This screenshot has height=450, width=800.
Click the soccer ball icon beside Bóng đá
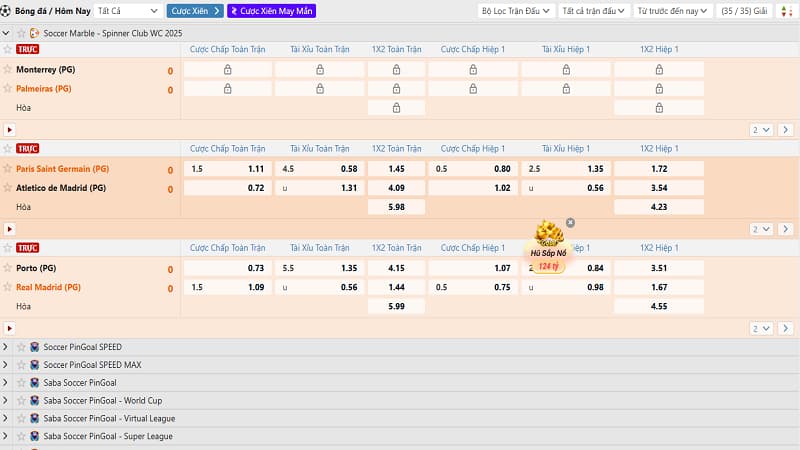click(6, 11)
